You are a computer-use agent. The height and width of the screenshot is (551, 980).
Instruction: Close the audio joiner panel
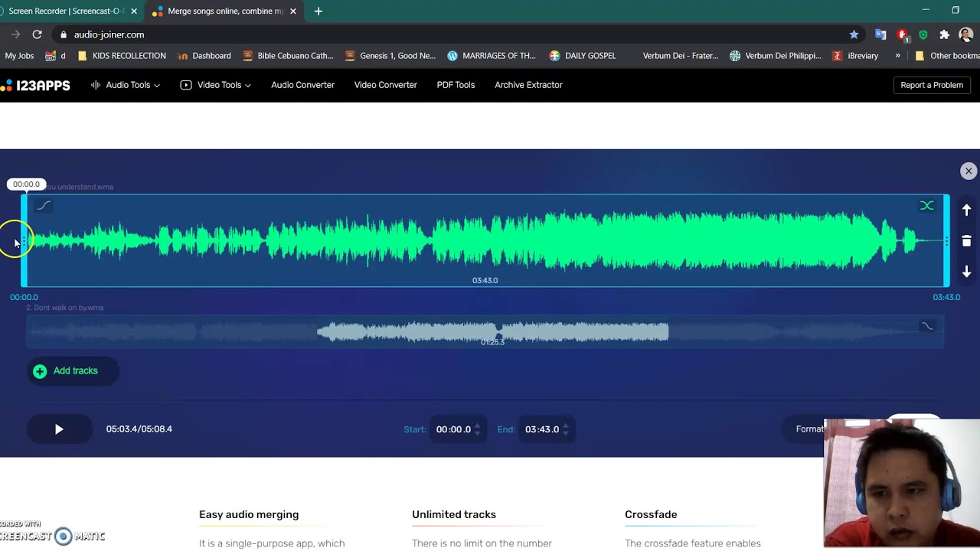[x=969, y=171]
